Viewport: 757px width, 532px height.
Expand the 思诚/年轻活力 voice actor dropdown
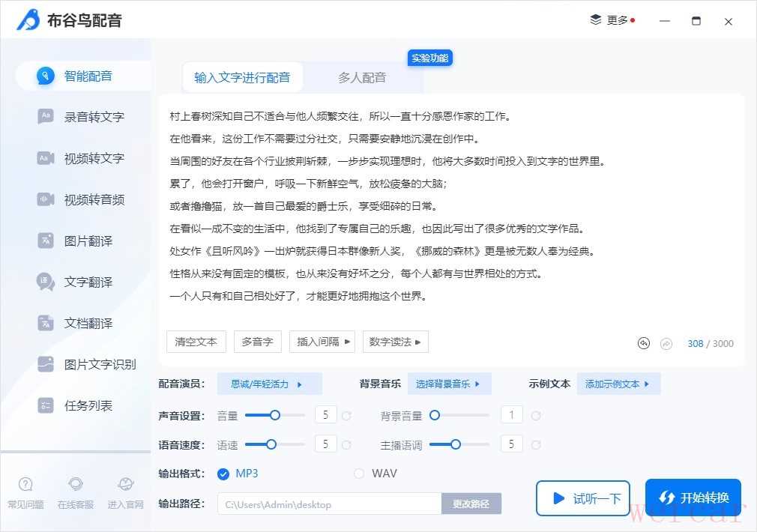tap(269, 384)
